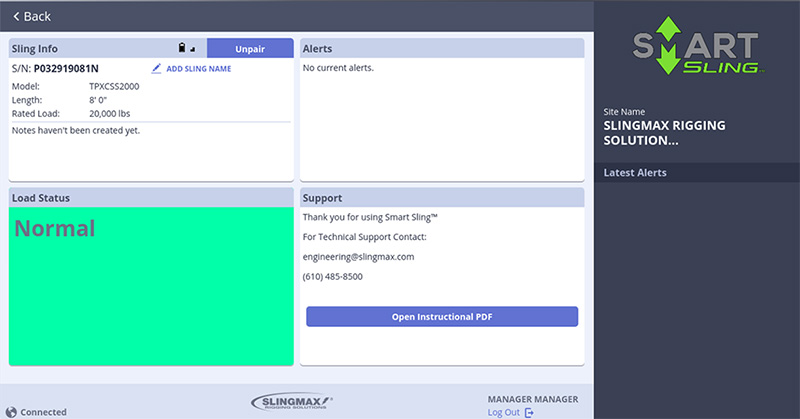Click the Alerts panel header
Viewport: 800px width, 419px height.
point(442,48)
